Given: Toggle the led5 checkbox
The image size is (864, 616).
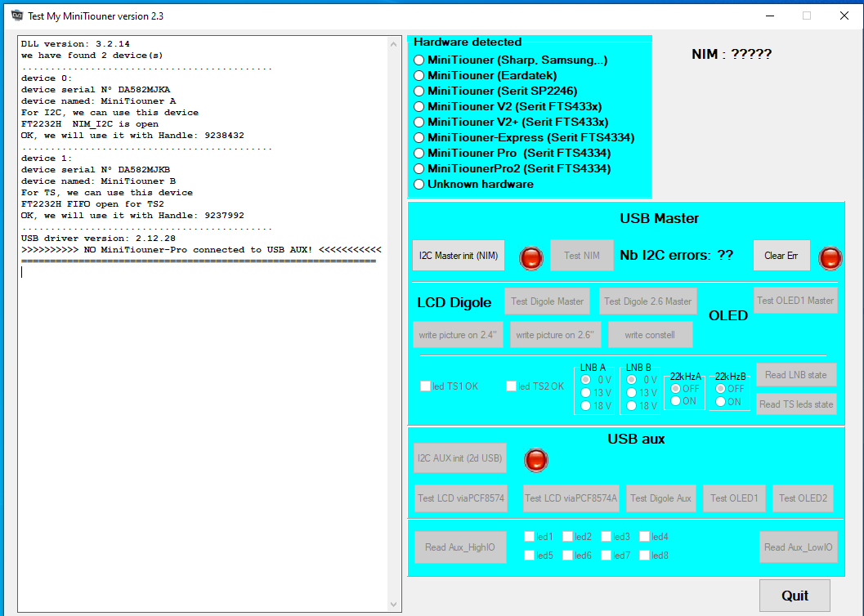Looking at the screenshot, I should click(530, 556).
